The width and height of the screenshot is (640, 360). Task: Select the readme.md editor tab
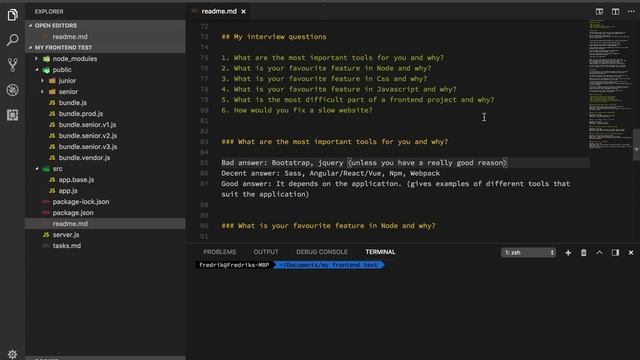(x=219, y=11)
